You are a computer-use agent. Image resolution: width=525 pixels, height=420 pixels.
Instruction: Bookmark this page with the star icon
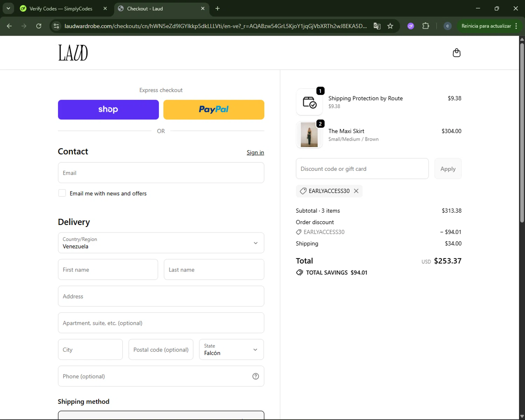point(390,26)
